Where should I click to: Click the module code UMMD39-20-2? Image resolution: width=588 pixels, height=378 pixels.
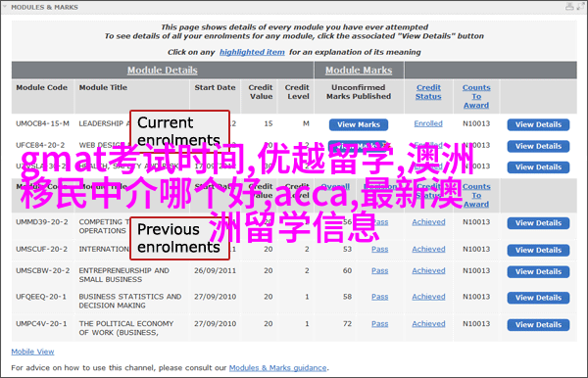pos(42,222)
